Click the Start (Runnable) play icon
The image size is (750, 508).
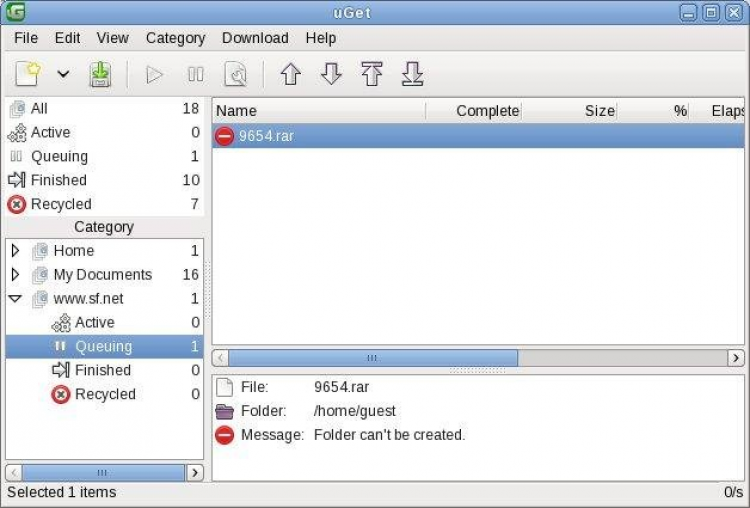point(154,75)
